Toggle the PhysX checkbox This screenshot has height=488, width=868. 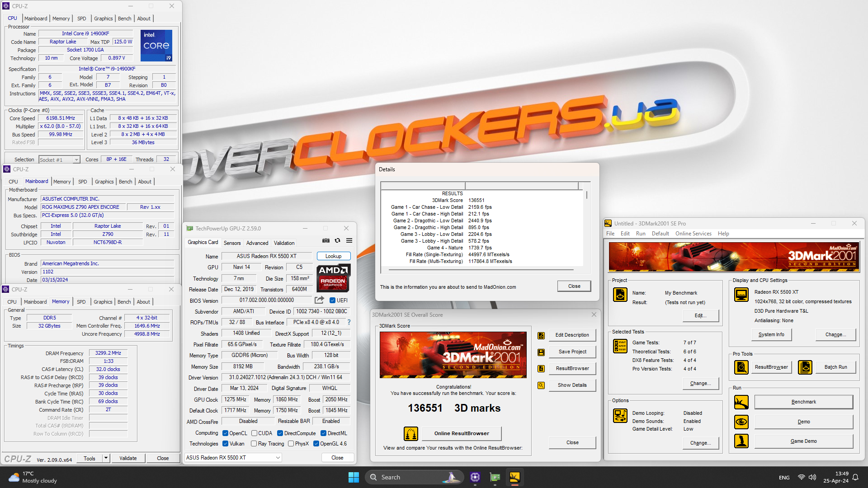(291, 444)
